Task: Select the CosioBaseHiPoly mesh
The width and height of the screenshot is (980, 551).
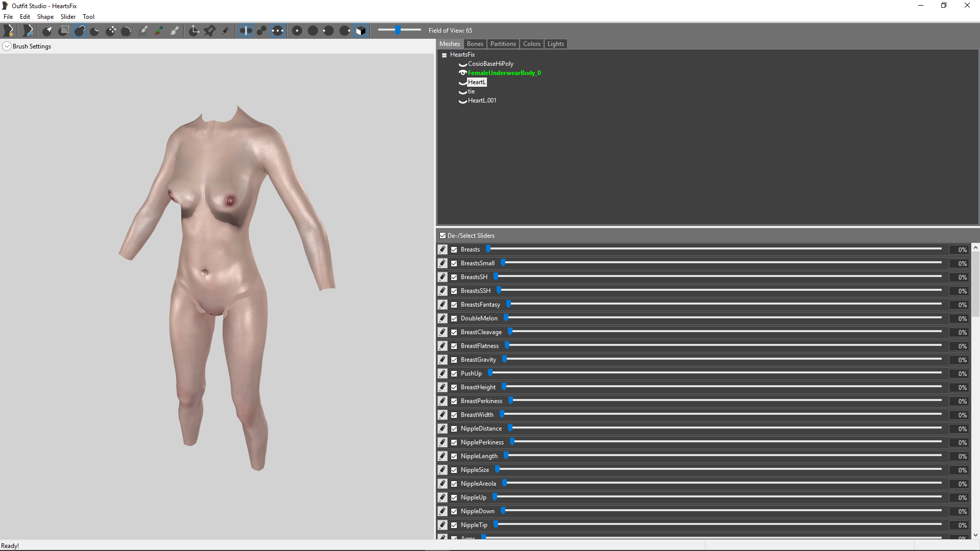Action: [491, 64]
